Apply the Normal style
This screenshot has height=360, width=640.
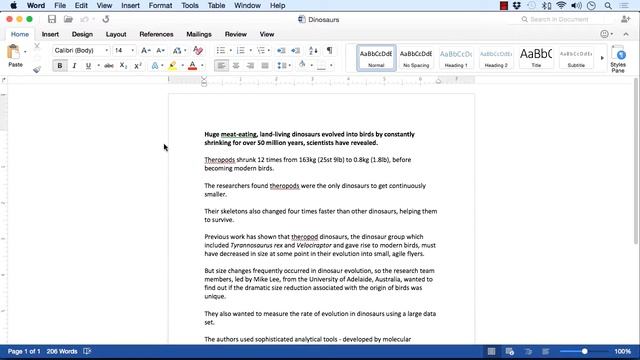[x=376, y=58]
